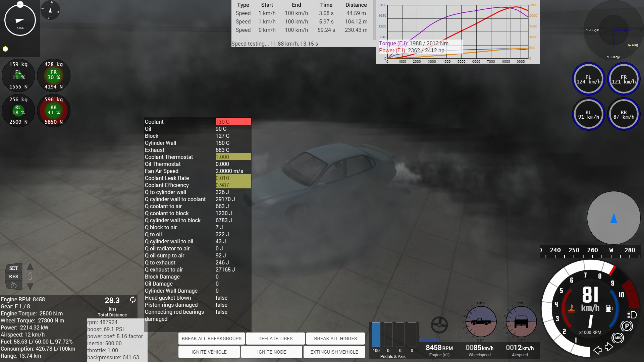
Task: Decrease cruise speed with down arrow
Action: tap(30, 287)
